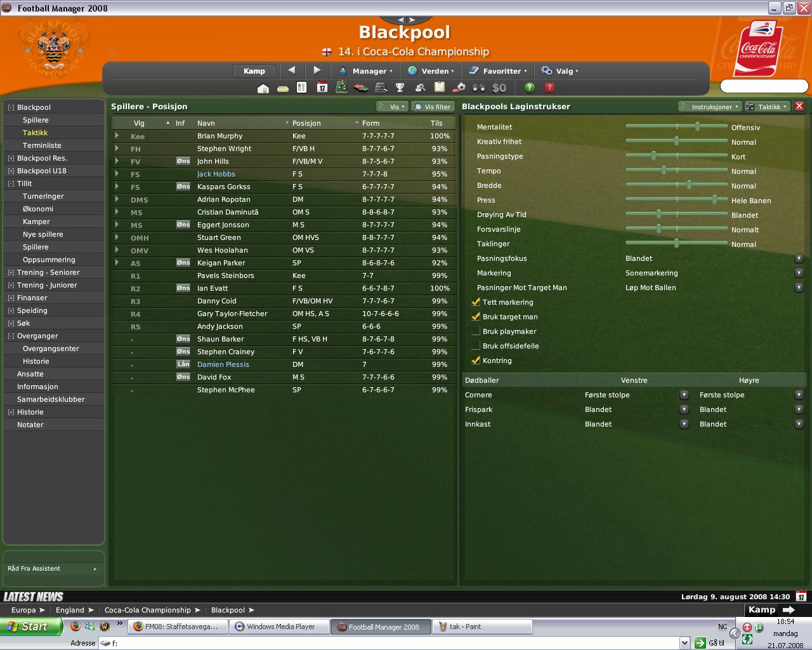
Task: Collapse the Tillit tree node
Action: pos(11,183)
